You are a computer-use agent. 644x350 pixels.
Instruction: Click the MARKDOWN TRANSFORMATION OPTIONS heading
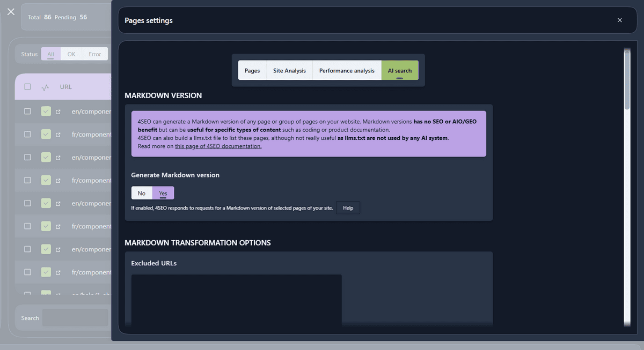point(197,243)
